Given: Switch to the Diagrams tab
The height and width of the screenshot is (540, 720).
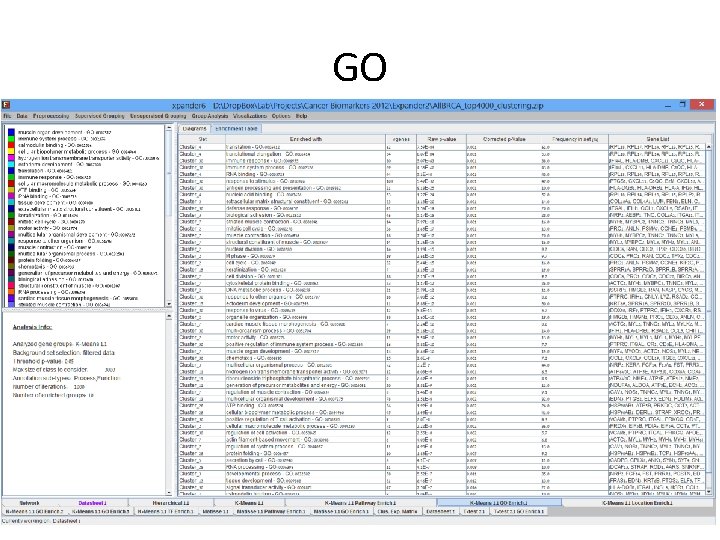Looking at the screenshot, I should (195, 129).
